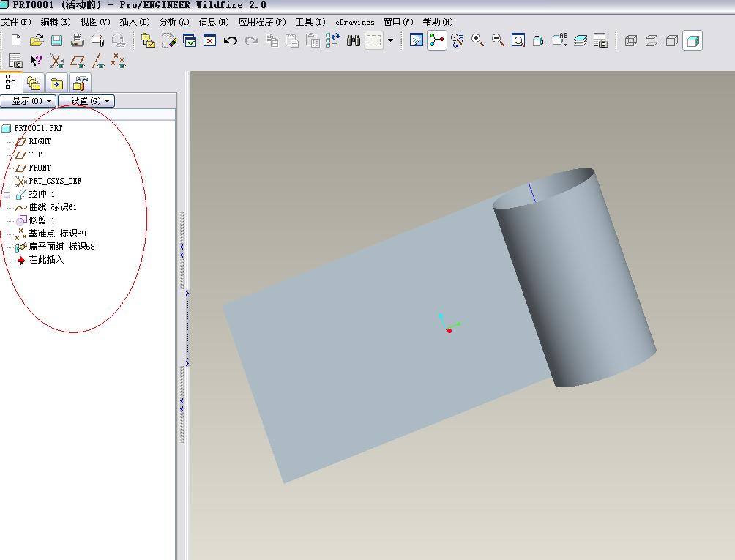Open the 文件 menu

[16, 22]
